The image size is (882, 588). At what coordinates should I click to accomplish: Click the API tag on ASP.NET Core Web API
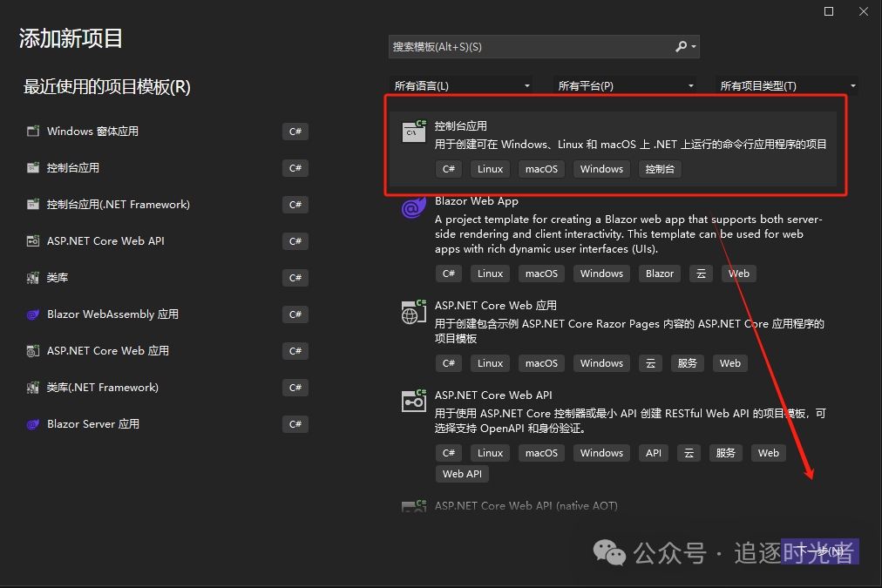tap(654, 453)
